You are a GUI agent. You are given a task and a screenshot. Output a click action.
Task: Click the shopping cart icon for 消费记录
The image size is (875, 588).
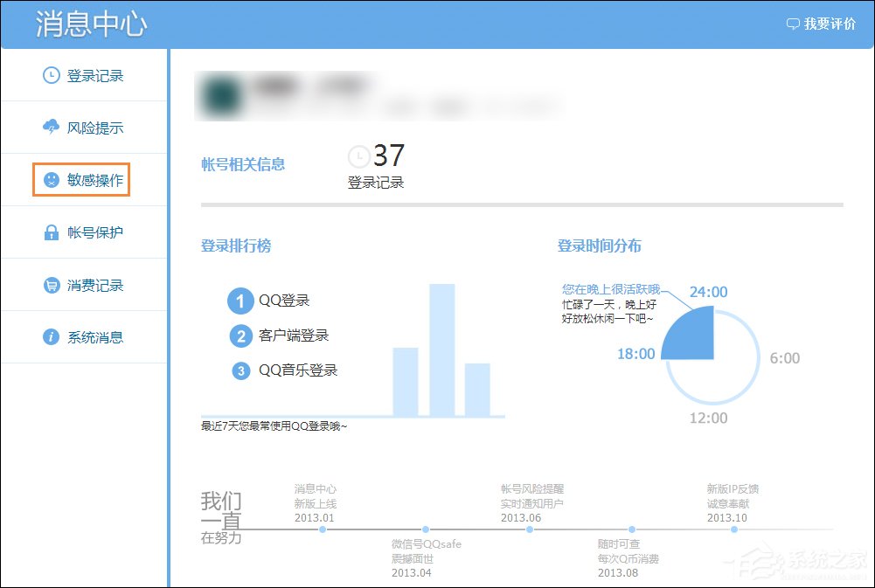coord(50,284)
